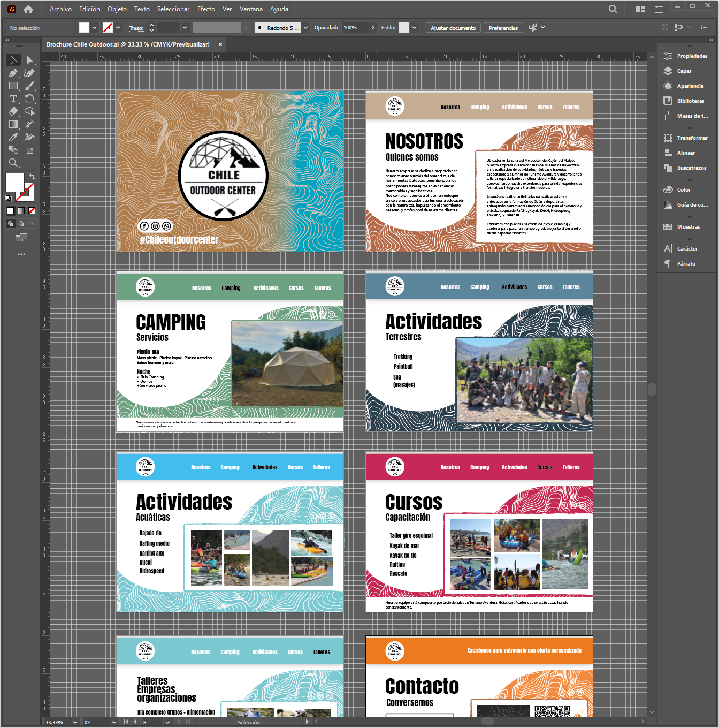Open the Buscatrazos panel icon
719x728 pixels.
[x=668, y=168]
